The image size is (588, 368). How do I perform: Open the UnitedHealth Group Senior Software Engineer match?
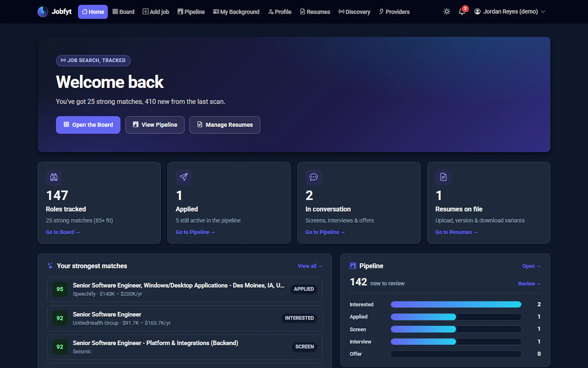pyautogui.click(x=184, y=318)
